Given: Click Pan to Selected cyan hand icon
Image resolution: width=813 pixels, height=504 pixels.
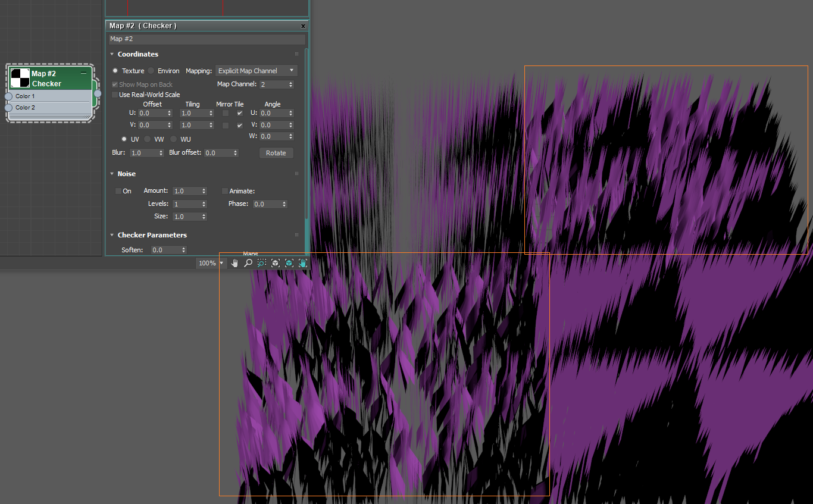Looking at the screenshot, I should coord(303,263).
